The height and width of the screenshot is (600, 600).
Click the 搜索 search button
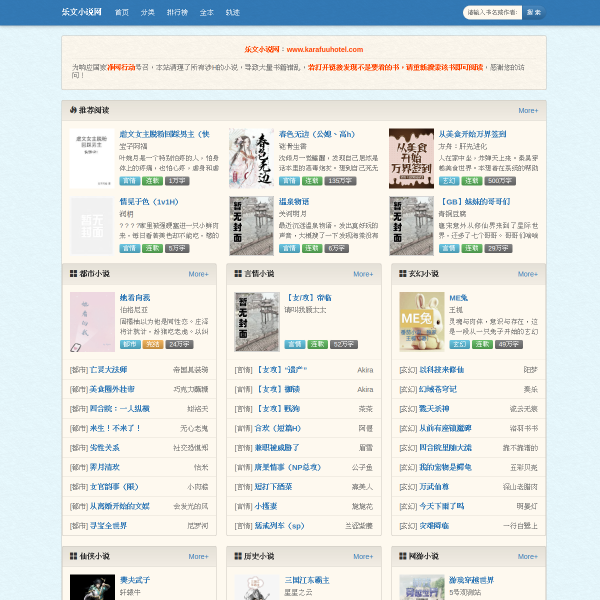tap(534, 13)
